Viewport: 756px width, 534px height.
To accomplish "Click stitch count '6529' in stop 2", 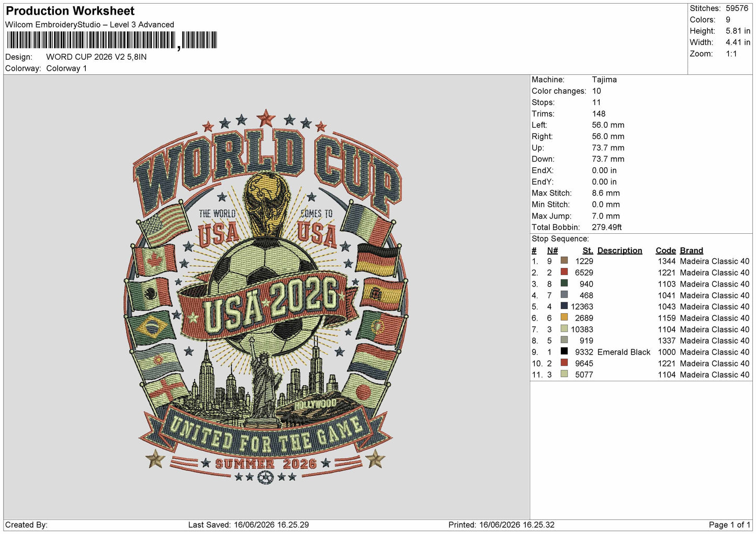I will (584, 272).
